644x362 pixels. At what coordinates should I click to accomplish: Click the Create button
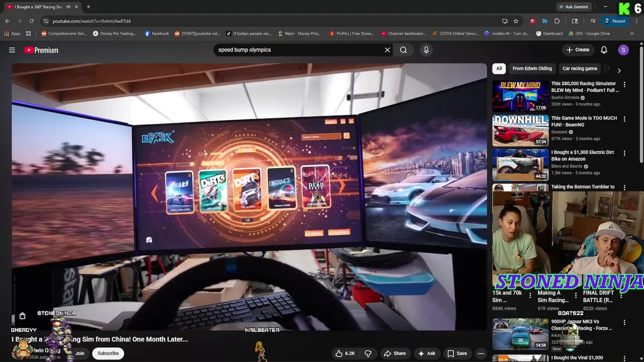pyautogui.click(x=578, y=50)
